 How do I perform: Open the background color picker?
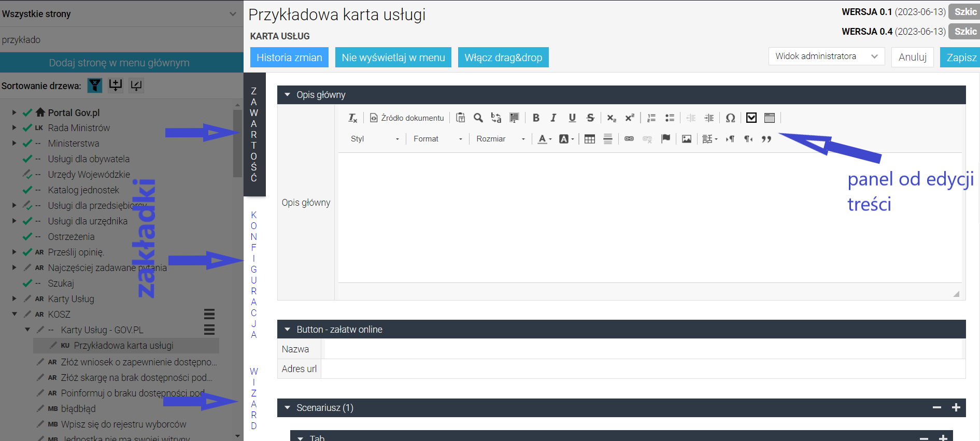[566, 139]
